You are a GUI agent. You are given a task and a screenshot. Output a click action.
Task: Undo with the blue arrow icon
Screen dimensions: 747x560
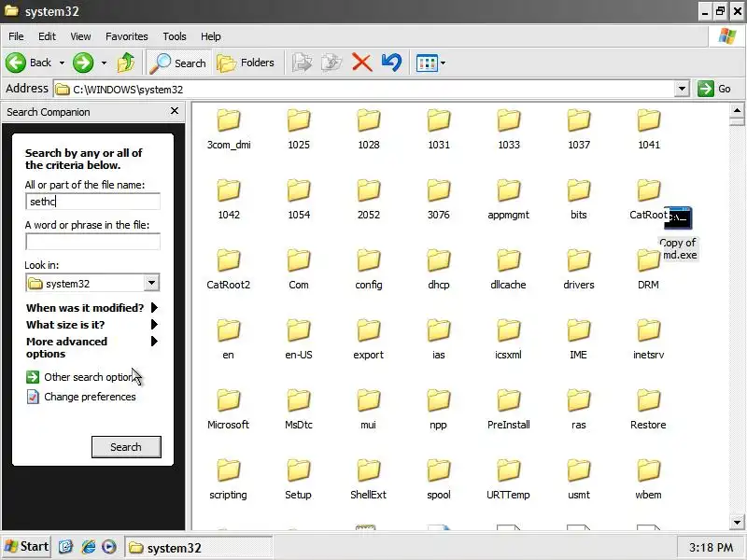point(391,63)
